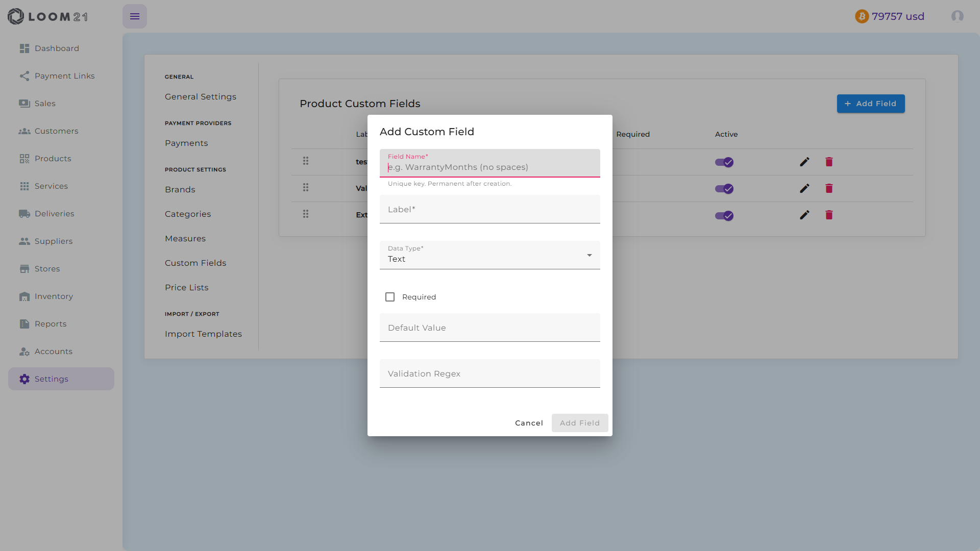Open the user profile avatar
The width and height of the screenshot is (980, 551).
[x=957, y=16]
